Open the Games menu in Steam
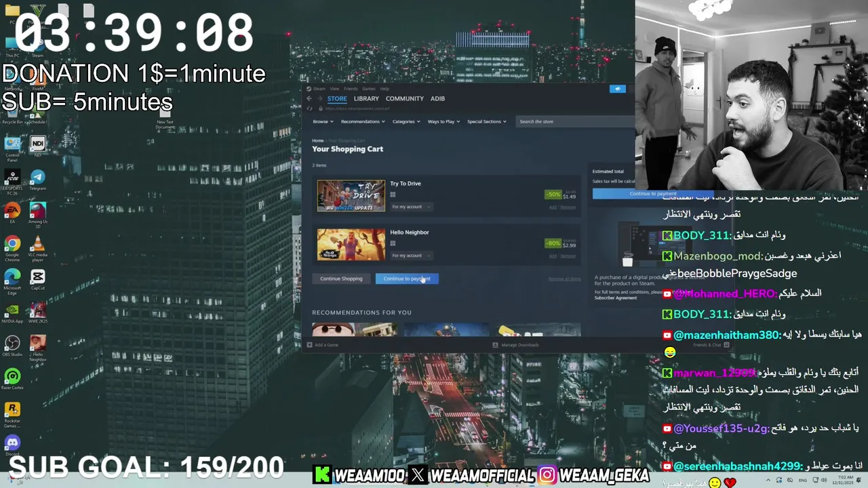The height and width of the screenshot is (488, 868). coord(368,89)
